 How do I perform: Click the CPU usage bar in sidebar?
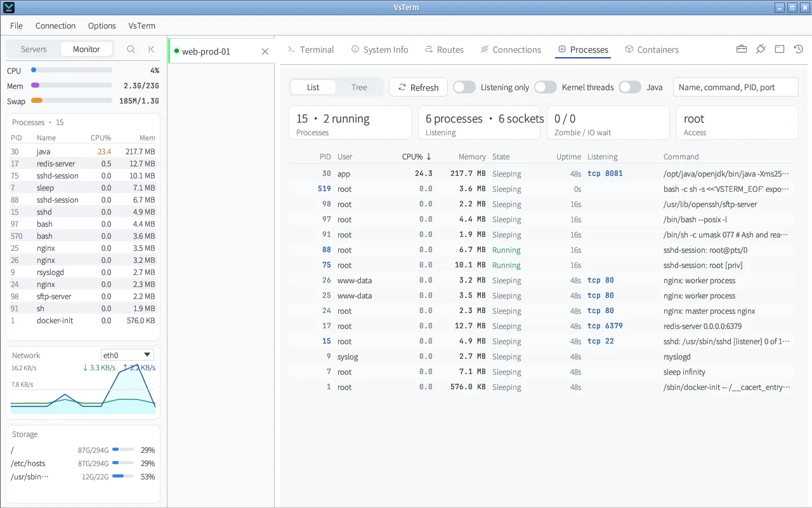coord(72,70)
